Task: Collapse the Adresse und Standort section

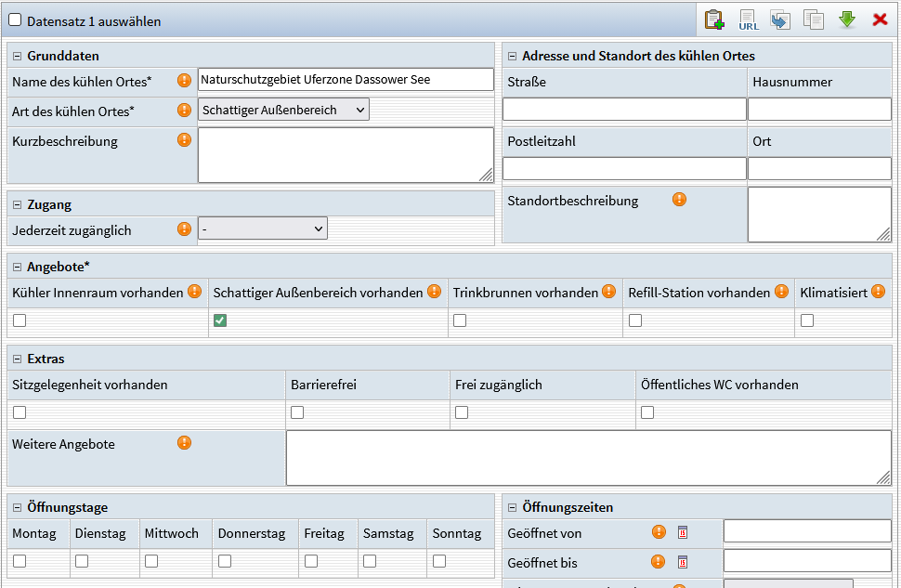Action: pyautogui.click(x=512, y=57)
